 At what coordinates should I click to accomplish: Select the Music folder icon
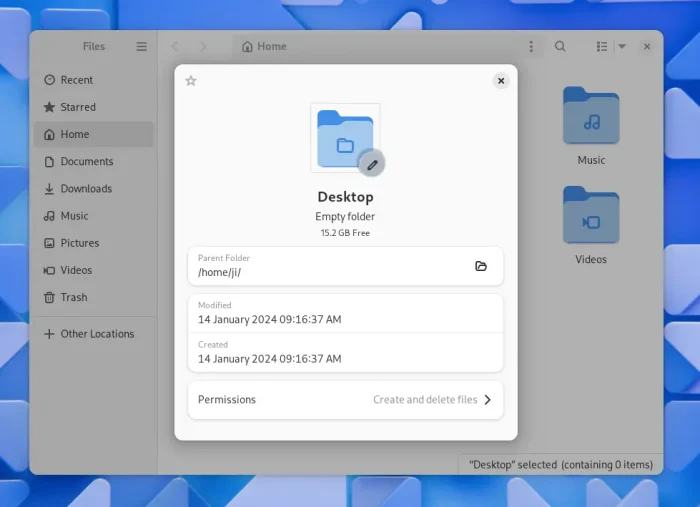[591, 116]
